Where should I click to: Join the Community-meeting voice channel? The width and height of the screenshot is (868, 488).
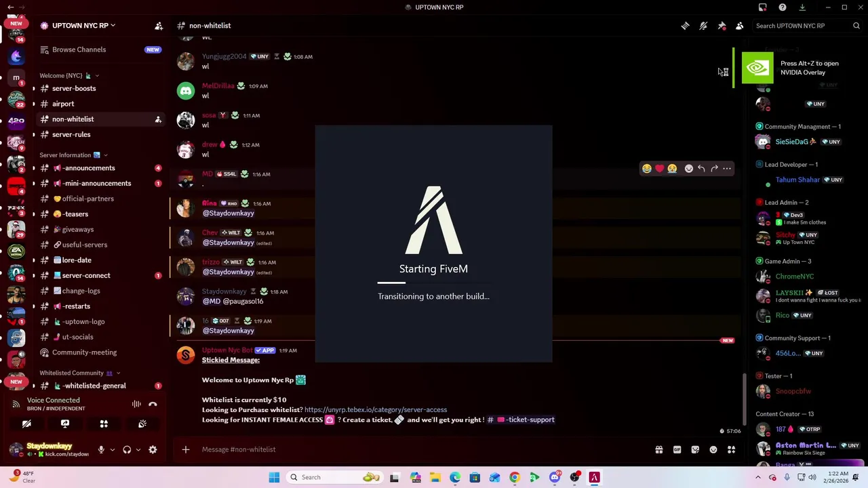click(x=84, y=352)
